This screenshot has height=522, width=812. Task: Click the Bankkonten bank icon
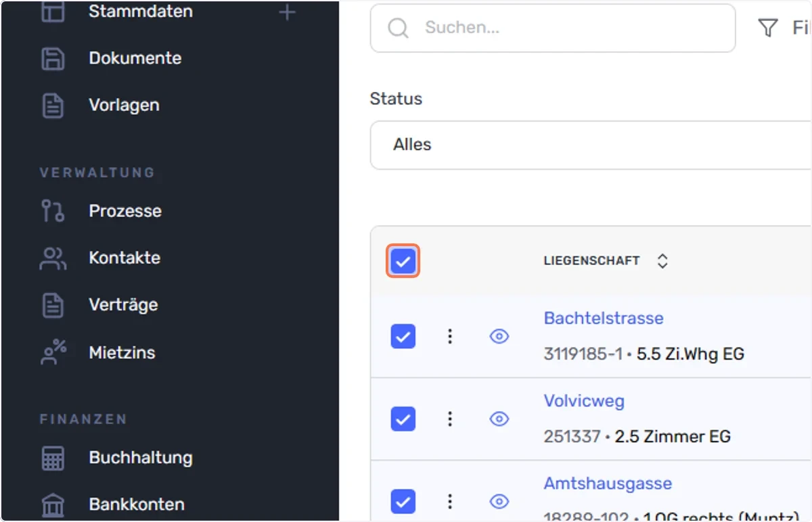pyautogui.click(x=53, y=505)
